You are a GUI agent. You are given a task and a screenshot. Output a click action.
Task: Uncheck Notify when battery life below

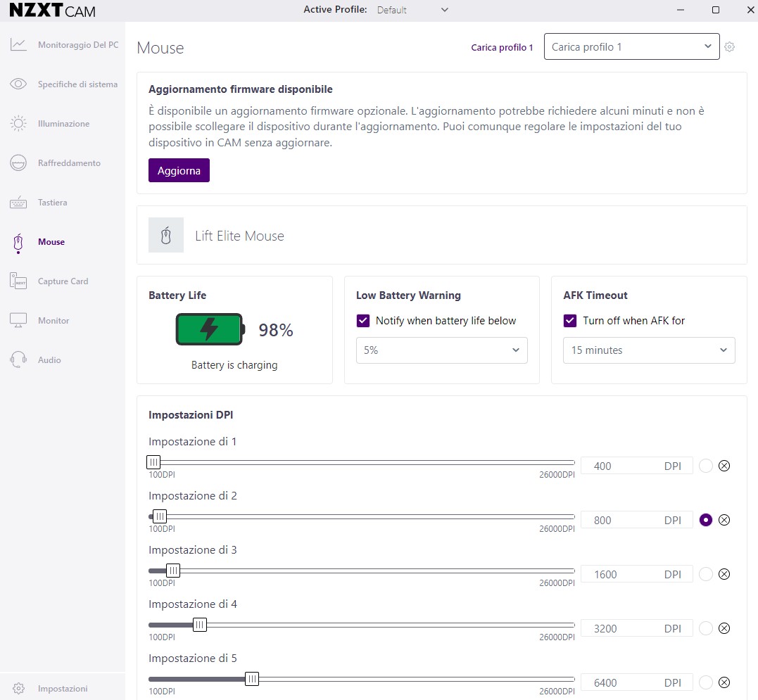click(363, 321)
